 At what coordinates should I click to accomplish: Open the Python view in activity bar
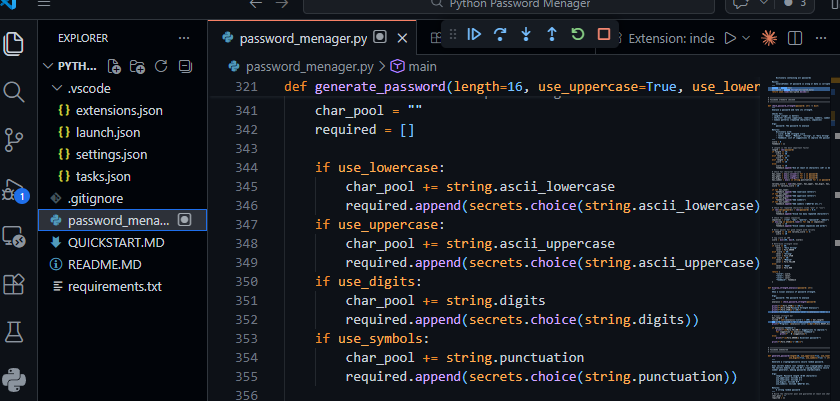tap(13, 381)
